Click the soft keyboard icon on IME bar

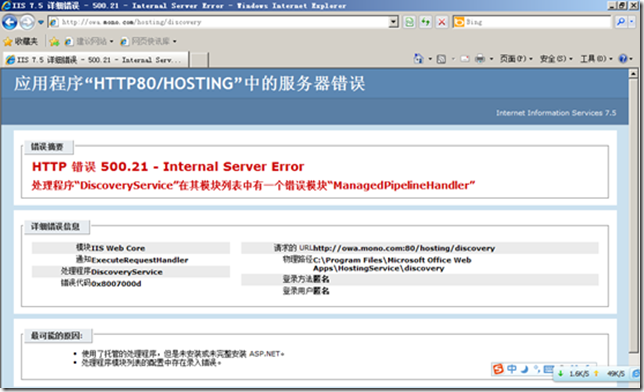[548, 369]
